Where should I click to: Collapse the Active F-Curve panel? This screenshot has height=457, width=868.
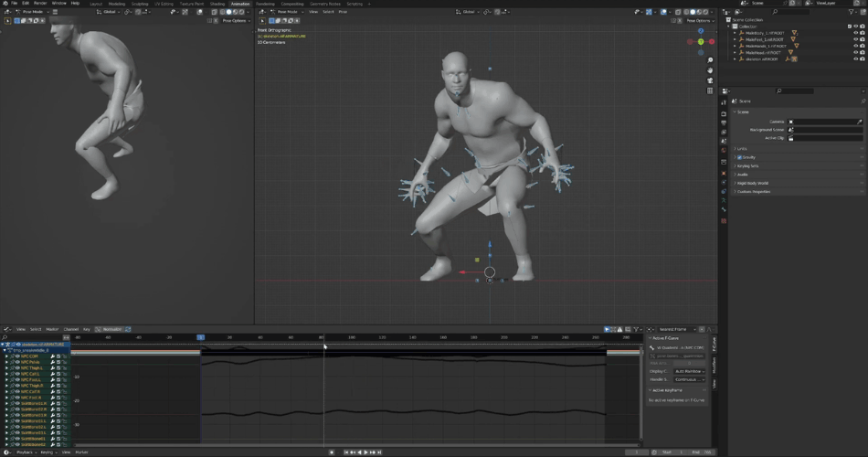[x=665, y=338]
